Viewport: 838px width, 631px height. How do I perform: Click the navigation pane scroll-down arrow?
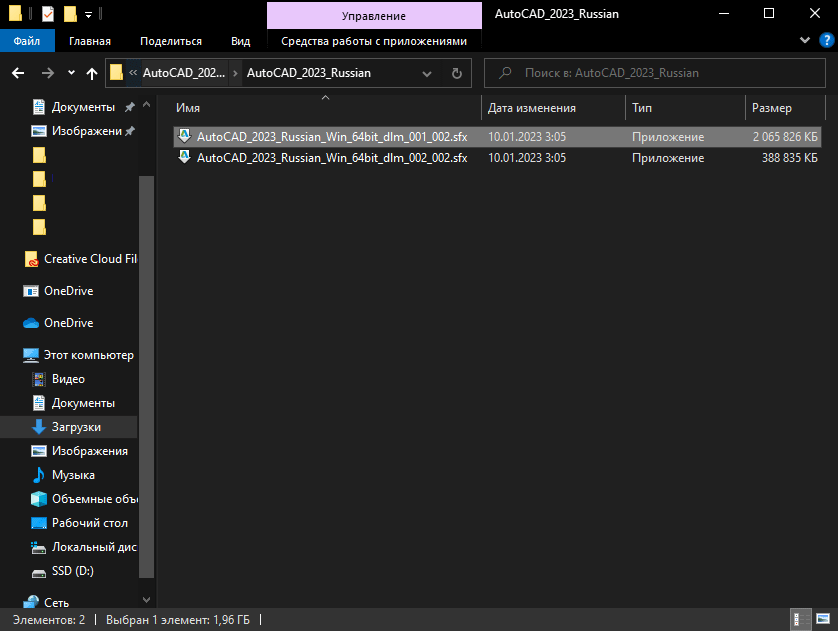point(146,600)
